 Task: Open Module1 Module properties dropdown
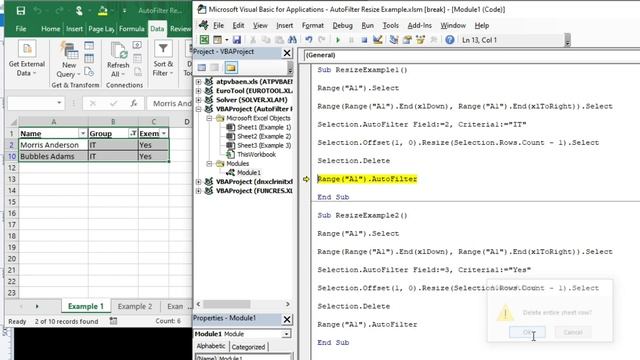[286, 334]
